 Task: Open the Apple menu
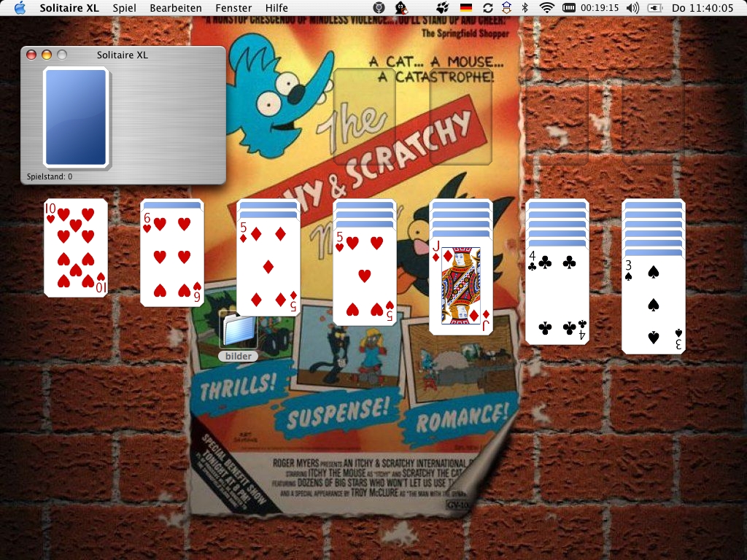pos(20,7)
